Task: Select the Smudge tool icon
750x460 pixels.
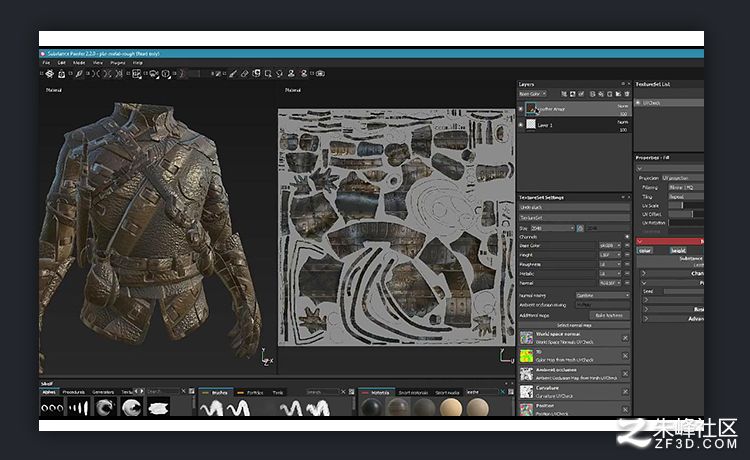Action: 279,74
